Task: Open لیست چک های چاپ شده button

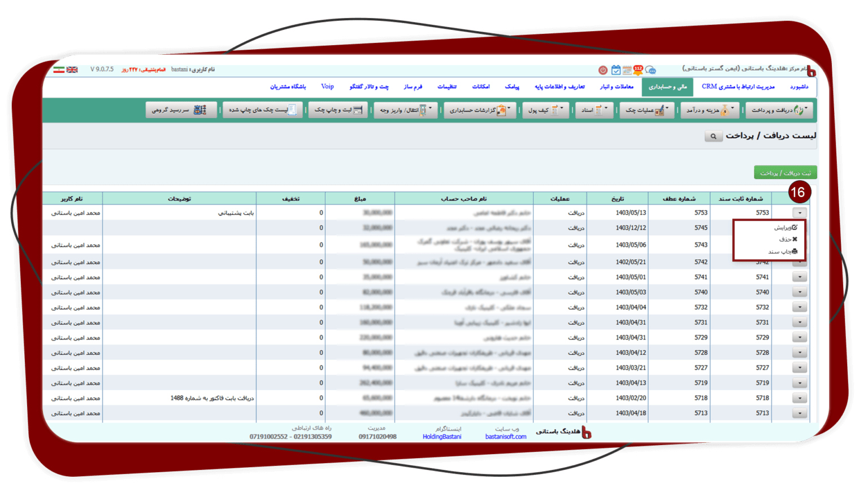Action: [263, 110]
